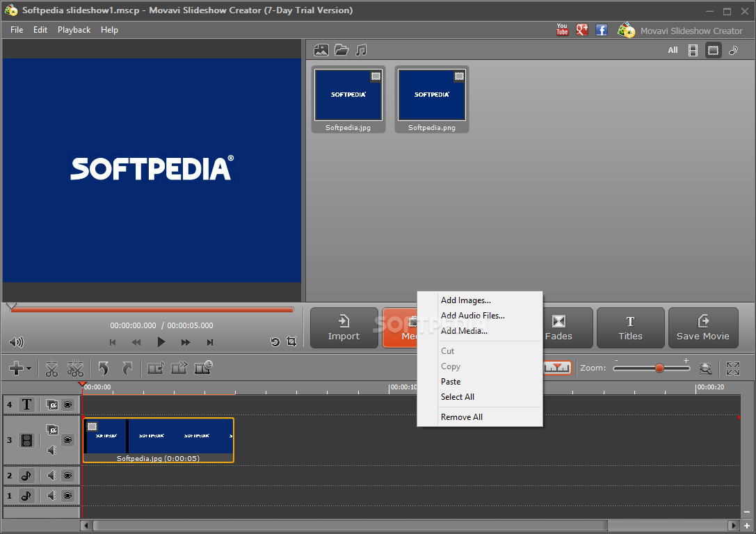
Task: Open the Help menu
Action: 109,30
